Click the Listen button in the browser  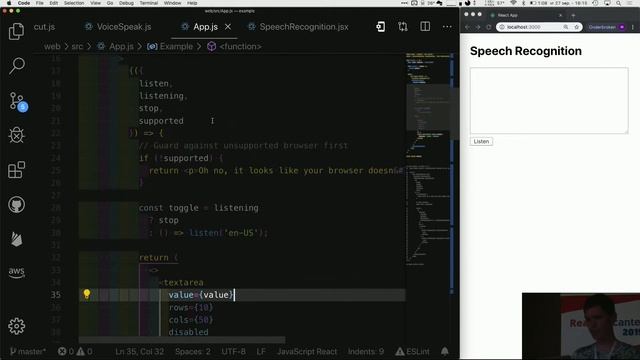point(481,141)
